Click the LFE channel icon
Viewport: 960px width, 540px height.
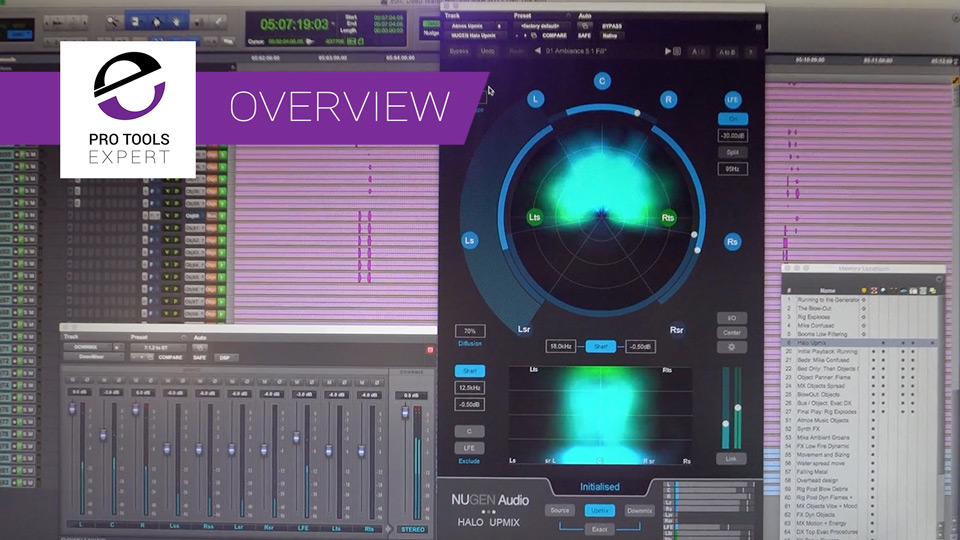(x=733, y=100)
